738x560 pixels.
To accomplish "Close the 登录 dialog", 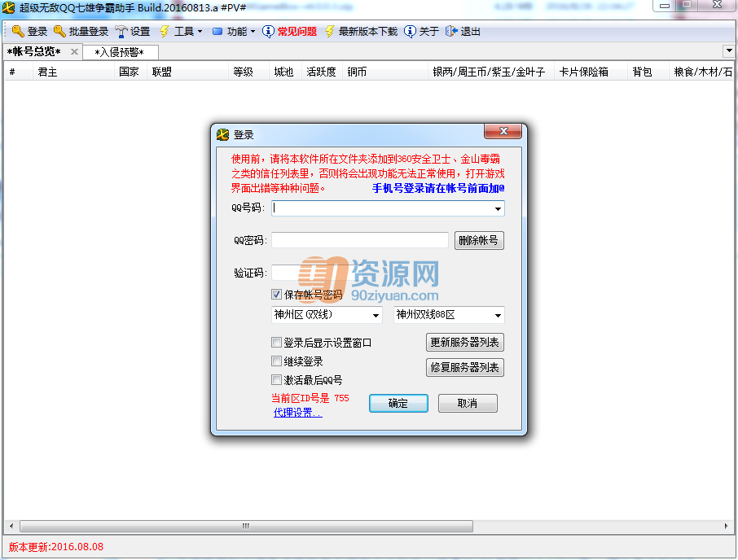I will 503,131.
